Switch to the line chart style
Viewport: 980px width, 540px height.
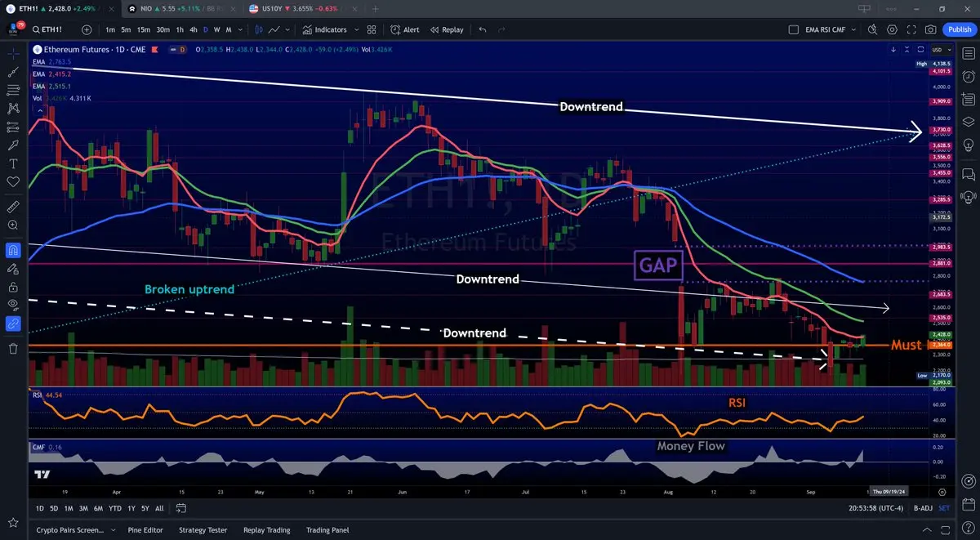tap(274, 29)
